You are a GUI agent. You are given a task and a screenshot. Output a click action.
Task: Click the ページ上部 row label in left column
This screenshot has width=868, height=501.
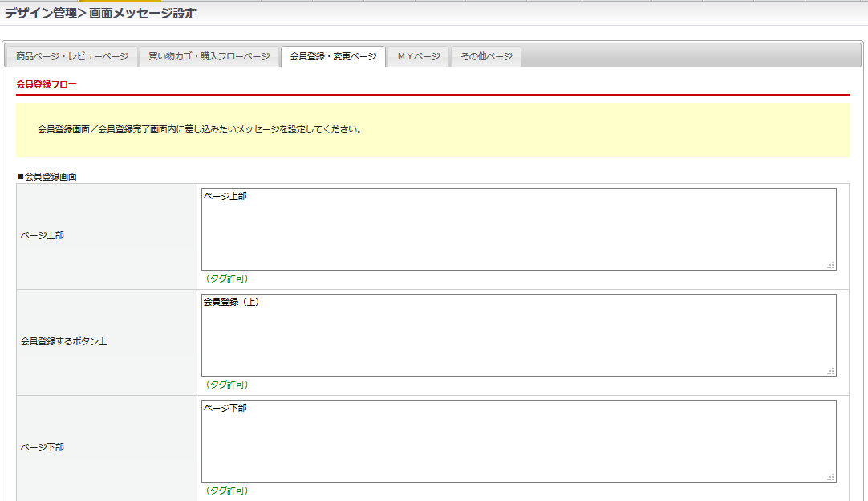[x=43, y=235]
